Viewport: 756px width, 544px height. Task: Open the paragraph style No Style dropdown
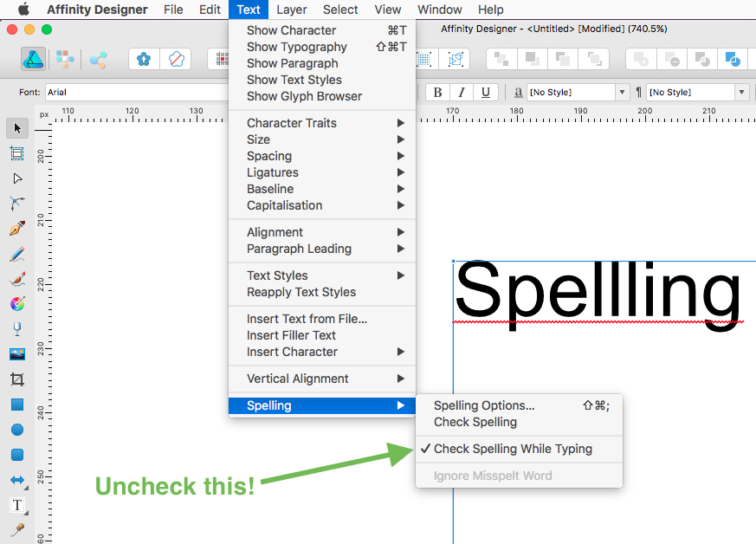[x=741, y=93]
